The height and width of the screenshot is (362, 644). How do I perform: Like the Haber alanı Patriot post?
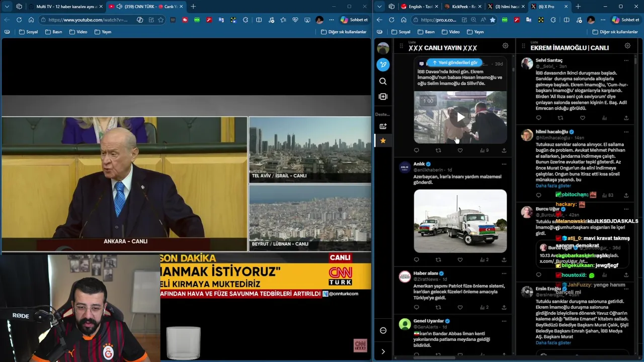pos(460,307)
